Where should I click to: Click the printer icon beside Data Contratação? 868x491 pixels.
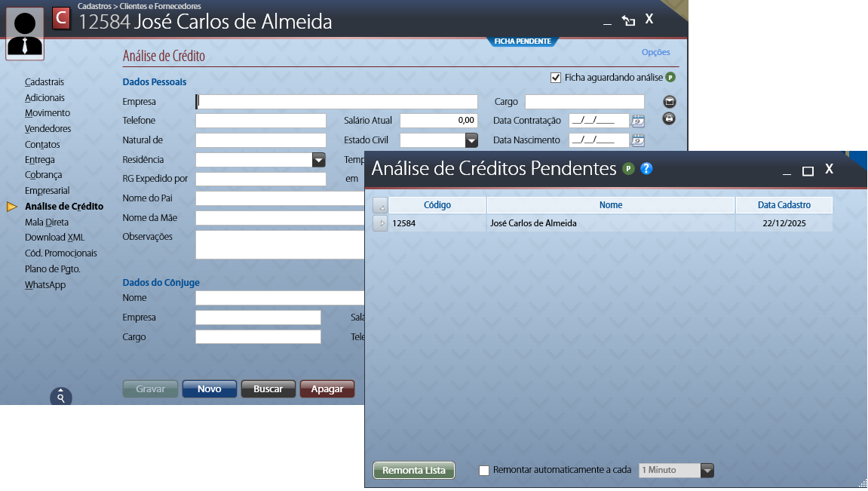(669, 119)
